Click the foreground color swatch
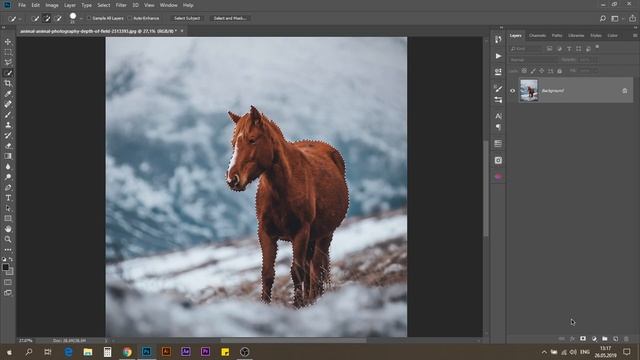Viewport: 640px width, 360px height. tap(5, 267)
